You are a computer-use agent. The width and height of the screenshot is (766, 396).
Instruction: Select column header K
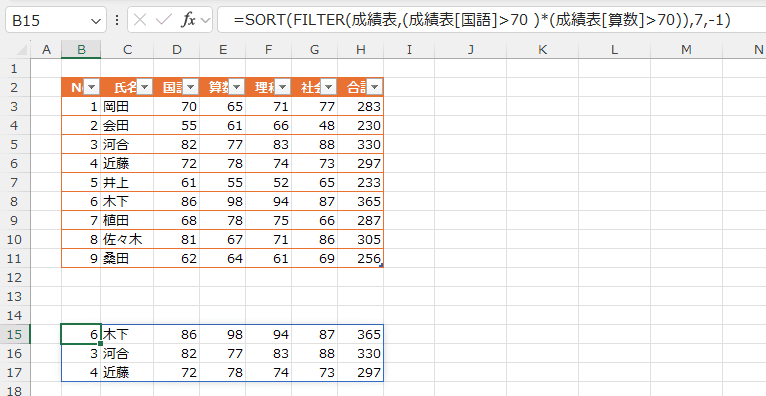point(542,49)
